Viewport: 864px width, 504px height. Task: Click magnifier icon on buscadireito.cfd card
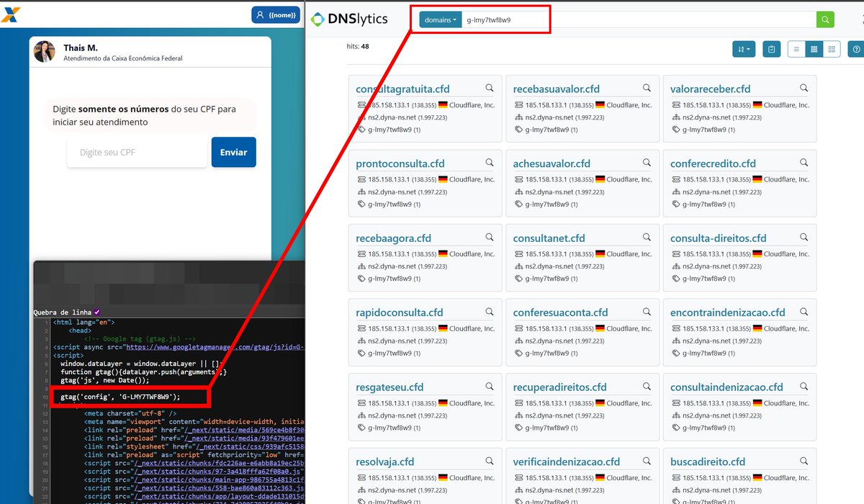point(804,461)
